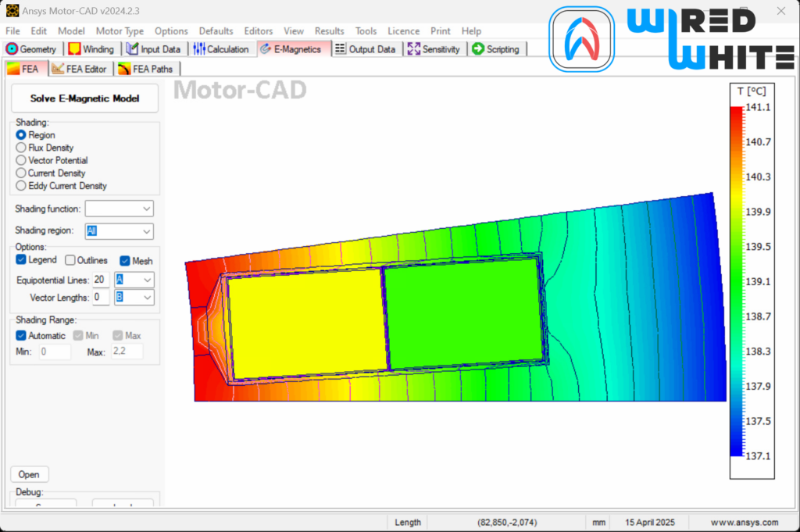Click the Open button
The height and width of the screenshot is (532, 800).
click(x=29, y=474)
